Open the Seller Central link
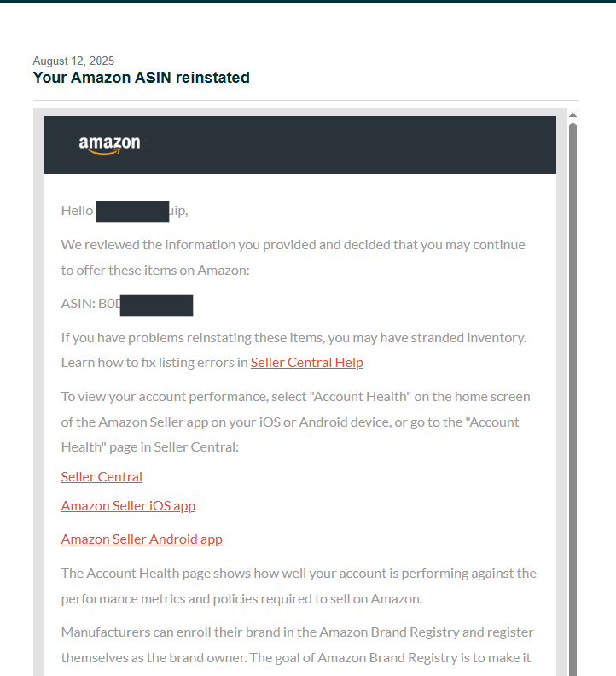Screen dimensions: 616x676 (102, 477)
